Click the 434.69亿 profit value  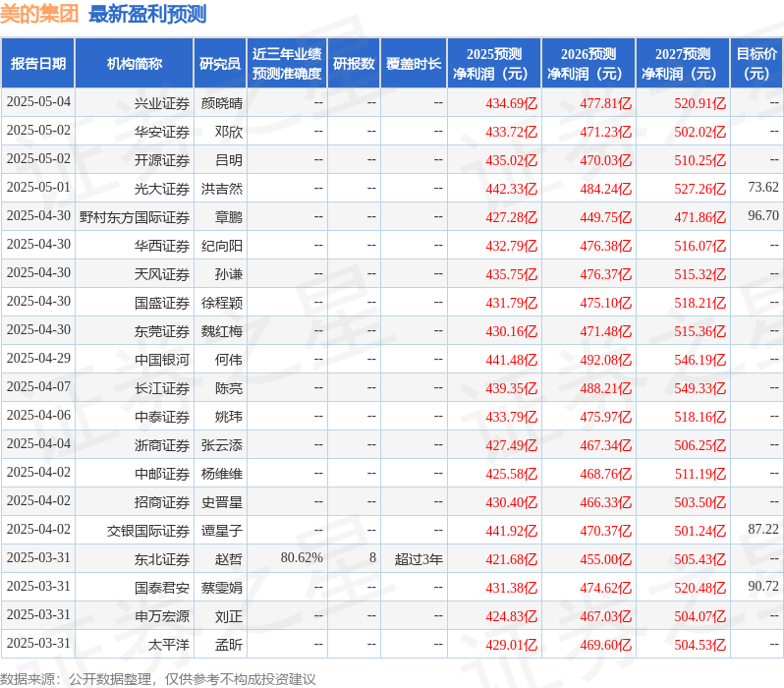click(x=512, y=103)
